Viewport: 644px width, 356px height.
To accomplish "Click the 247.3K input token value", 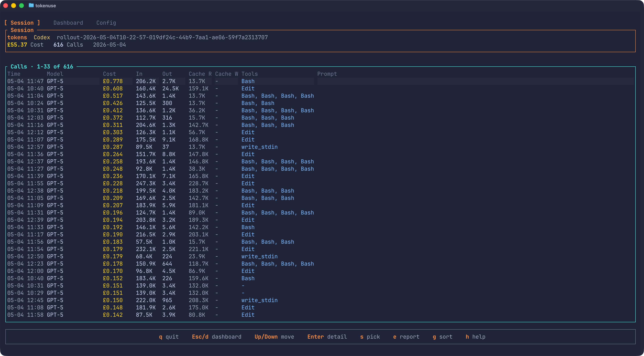I will tap(146, 183).
